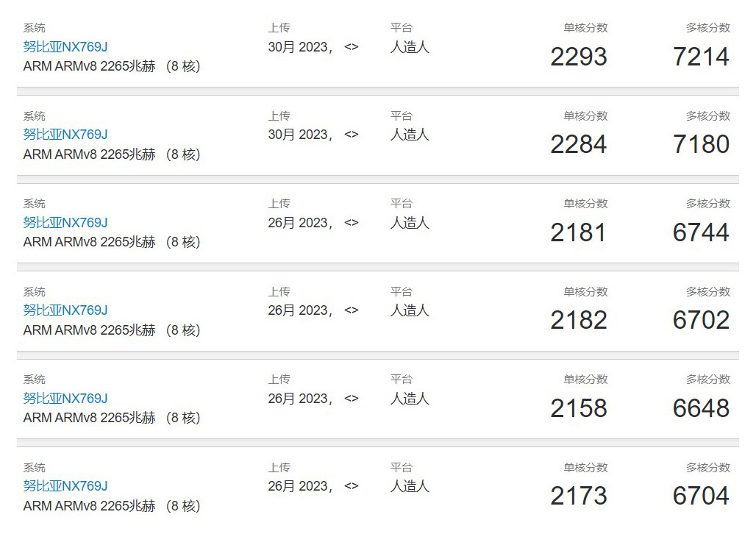
Task: Open the 努比亚NX769J link beside score 2284
Action: [65, 135]
